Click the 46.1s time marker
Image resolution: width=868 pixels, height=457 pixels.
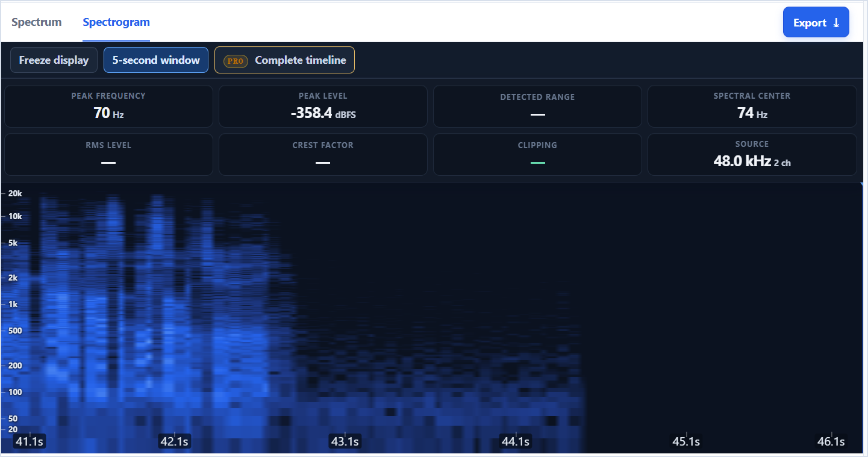(831, 441)
